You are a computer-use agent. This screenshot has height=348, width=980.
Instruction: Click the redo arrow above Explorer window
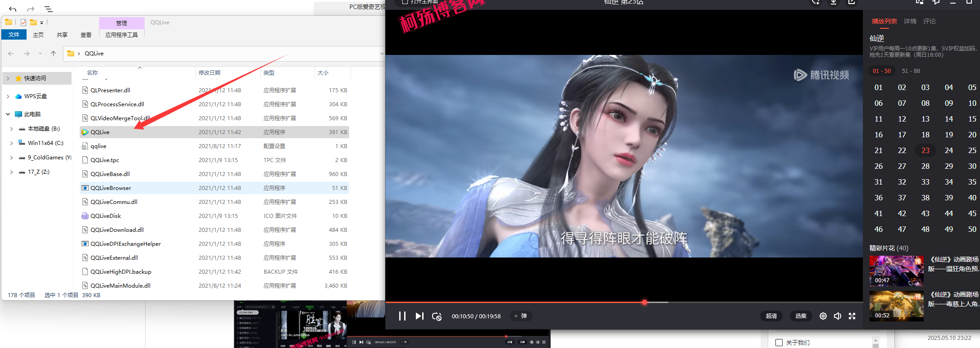click(31, 9)
